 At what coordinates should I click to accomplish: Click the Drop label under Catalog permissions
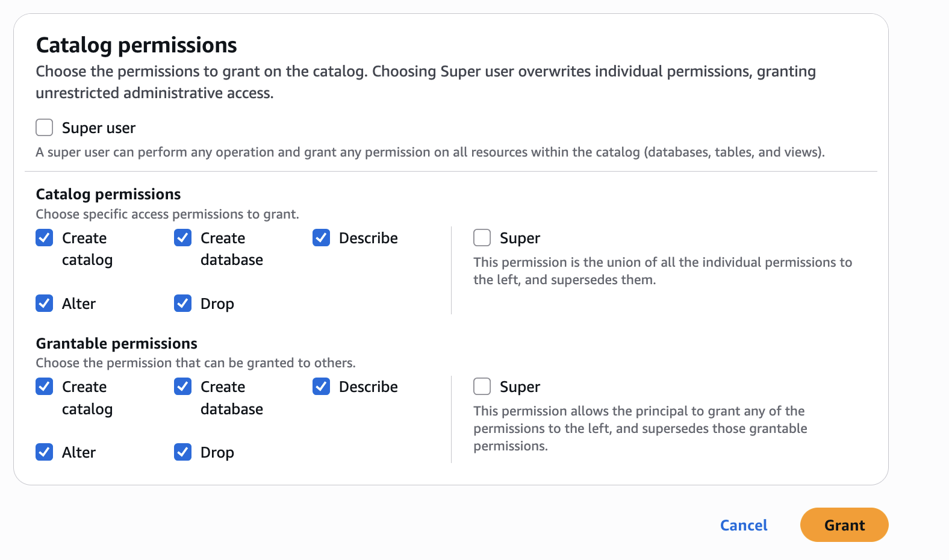[x=217, y=304]
